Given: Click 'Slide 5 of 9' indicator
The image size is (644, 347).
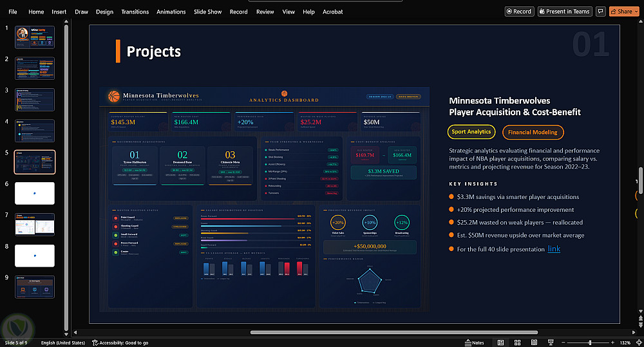Looking at the screenshot, I should pyautogui.click(x=16, y=342).
